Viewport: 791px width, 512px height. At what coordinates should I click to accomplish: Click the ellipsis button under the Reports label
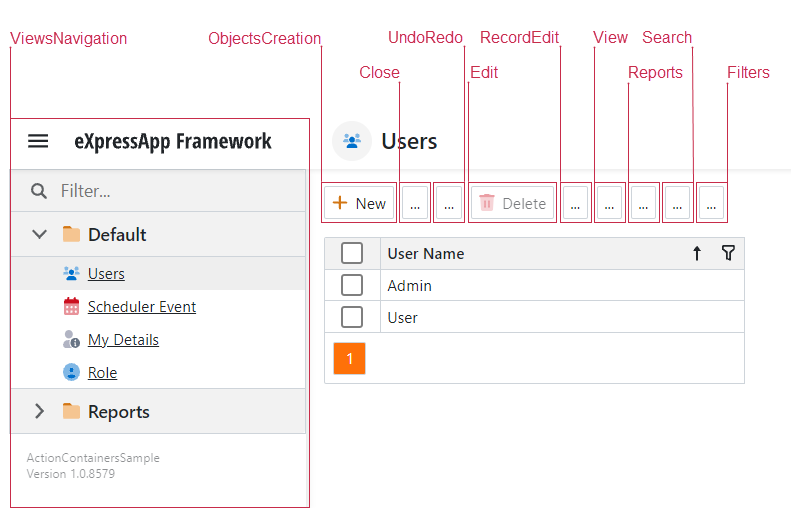(x=643, y=204)
